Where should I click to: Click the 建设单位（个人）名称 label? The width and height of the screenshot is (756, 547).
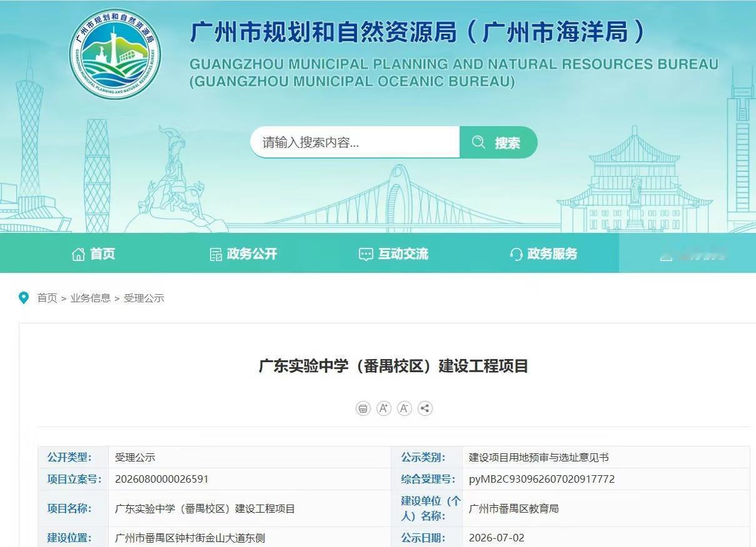[x=431, y=508]
